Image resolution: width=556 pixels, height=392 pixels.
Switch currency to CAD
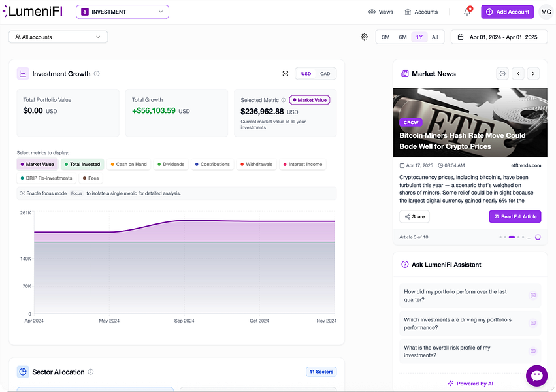[325, 74]
